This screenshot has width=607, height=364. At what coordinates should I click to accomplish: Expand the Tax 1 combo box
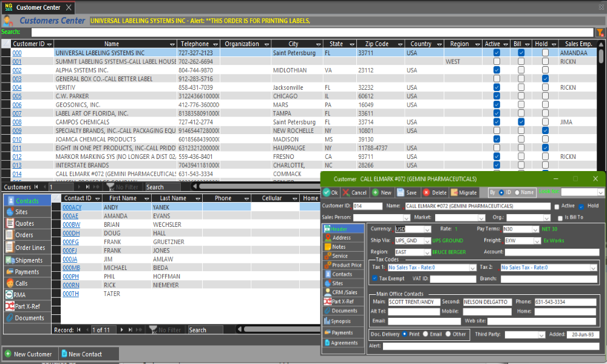click(x=473, y=268)
